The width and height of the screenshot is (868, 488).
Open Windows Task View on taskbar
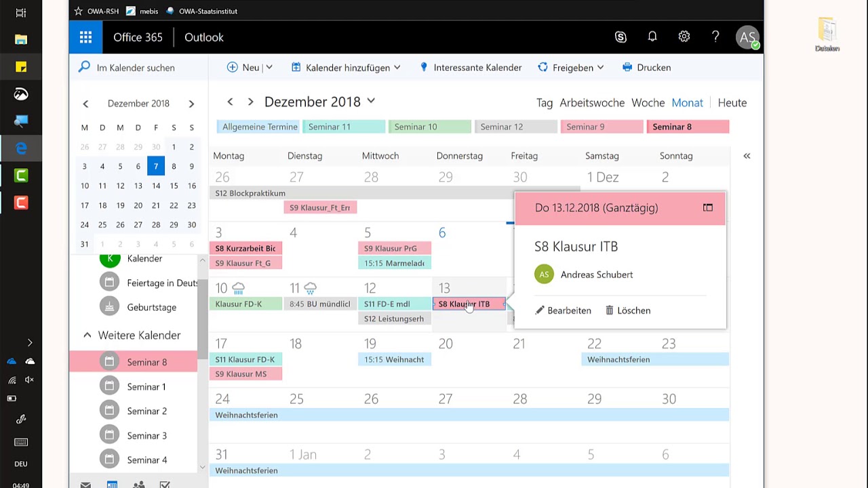(x=21, y=13)
